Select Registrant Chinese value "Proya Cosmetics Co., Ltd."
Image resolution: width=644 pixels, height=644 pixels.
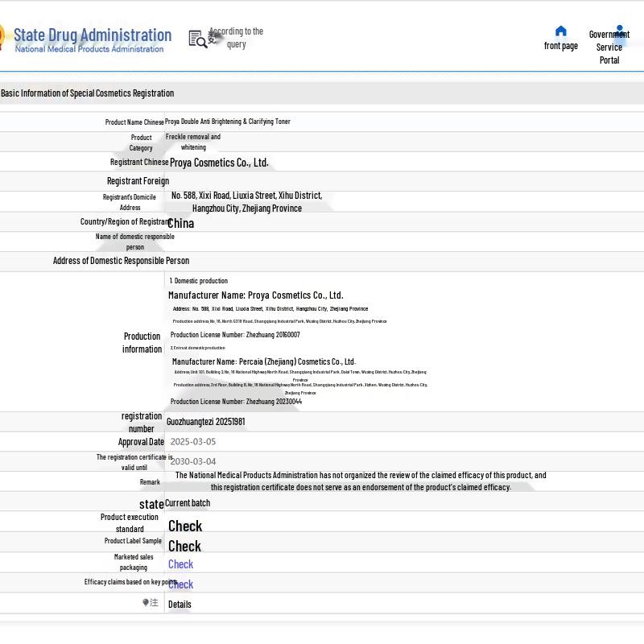pyautogui.click(x=219, y=163)
